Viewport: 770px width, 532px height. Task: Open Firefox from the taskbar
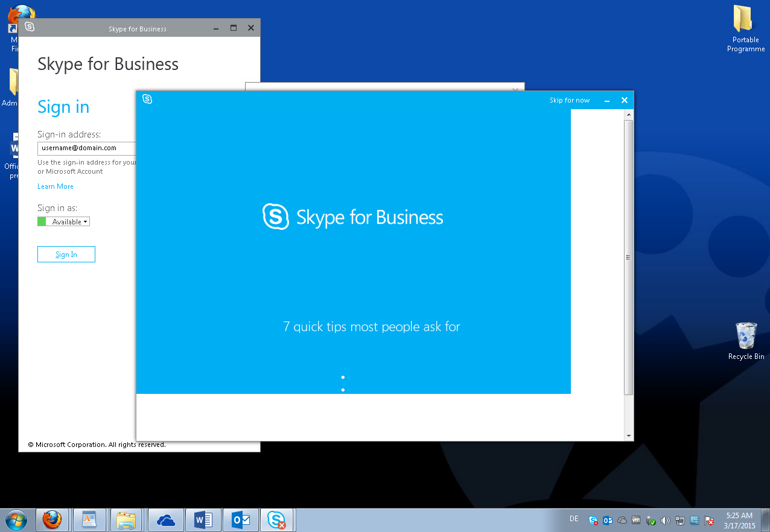(x=52, y=519)
